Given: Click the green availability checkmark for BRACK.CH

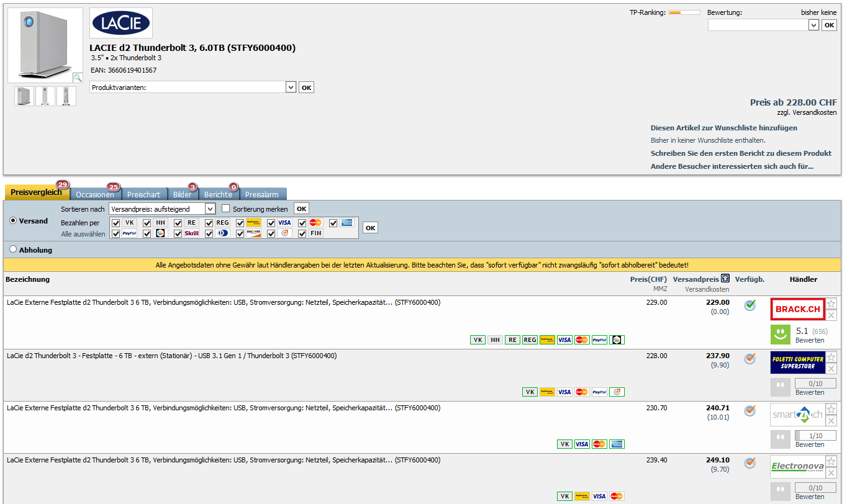Looking at the screenshot, I should [x=750, y=305].
